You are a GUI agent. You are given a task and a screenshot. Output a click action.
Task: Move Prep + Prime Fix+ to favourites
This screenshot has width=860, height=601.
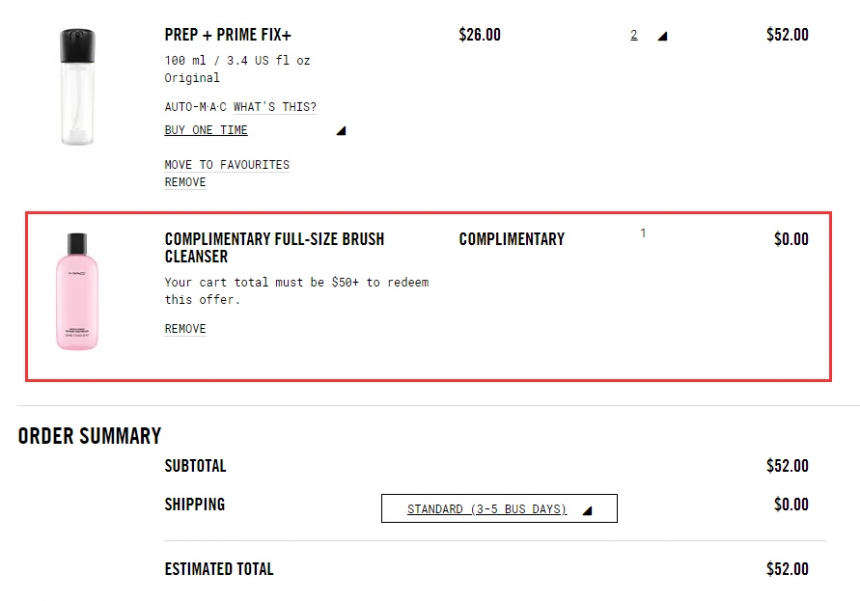(227, 165)
